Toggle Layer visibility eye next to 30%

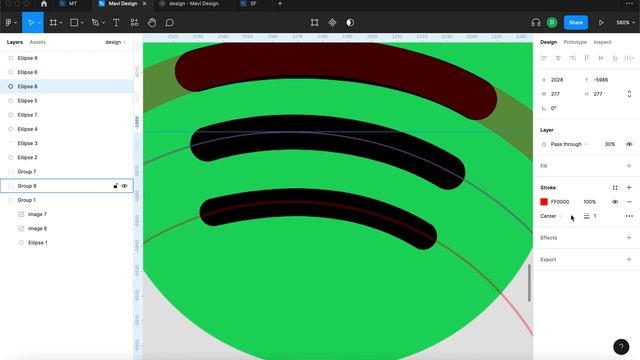pos(629,144)
